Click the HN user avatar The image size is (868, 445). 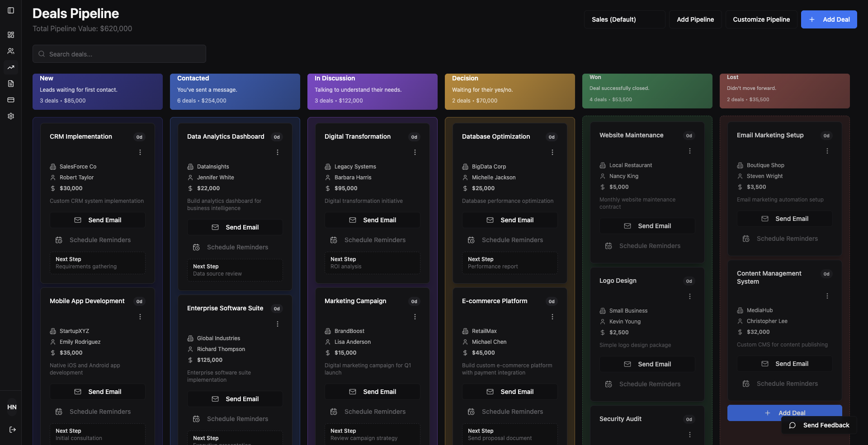click(12, 407)
